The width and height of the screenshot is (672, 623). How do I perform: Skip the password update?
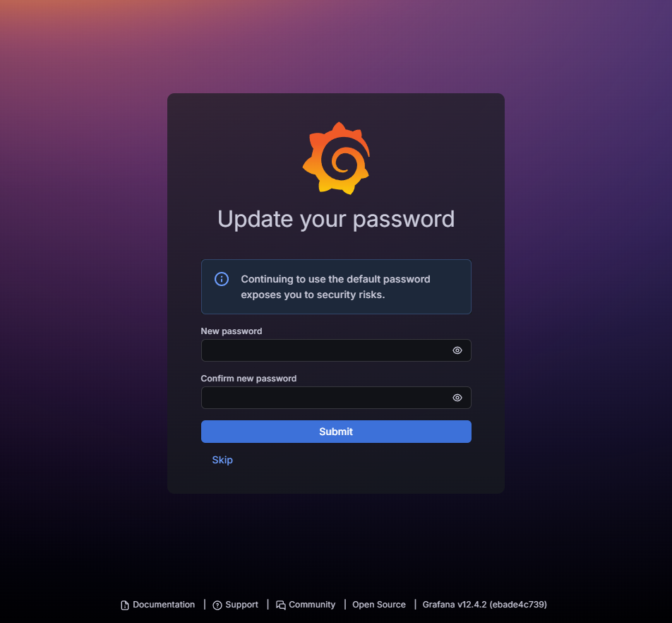(x=222, y=460)
